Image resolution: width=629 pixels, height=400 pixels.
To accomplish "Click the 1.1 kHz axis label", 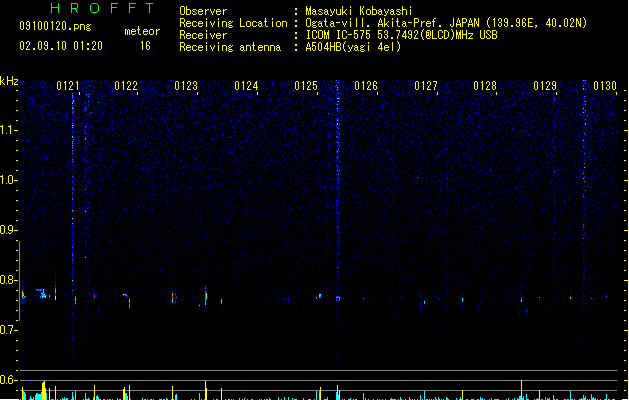I will (x=7, y=130).
